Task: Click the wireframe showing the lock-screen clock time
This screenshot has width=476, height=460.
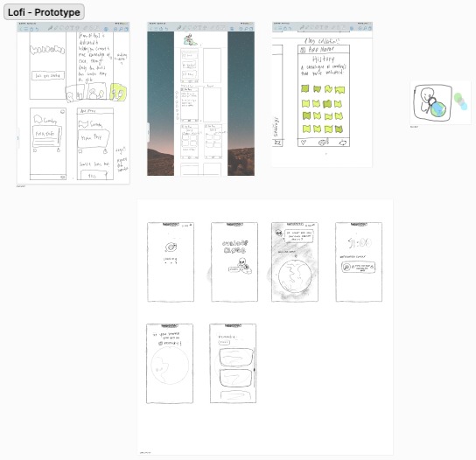Action: (359, 261)
